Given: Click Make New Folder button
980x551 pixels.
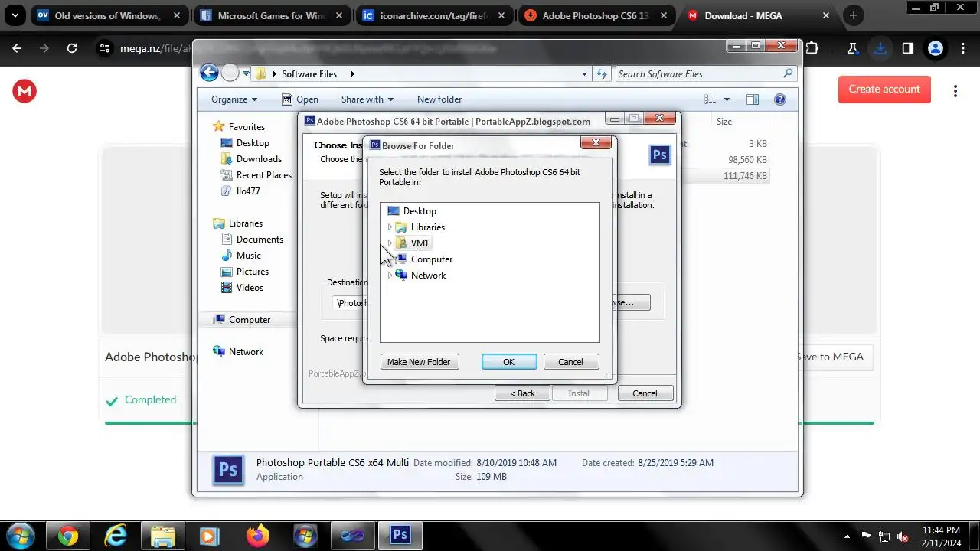Looking at the screenshot, I should point(419,362).
